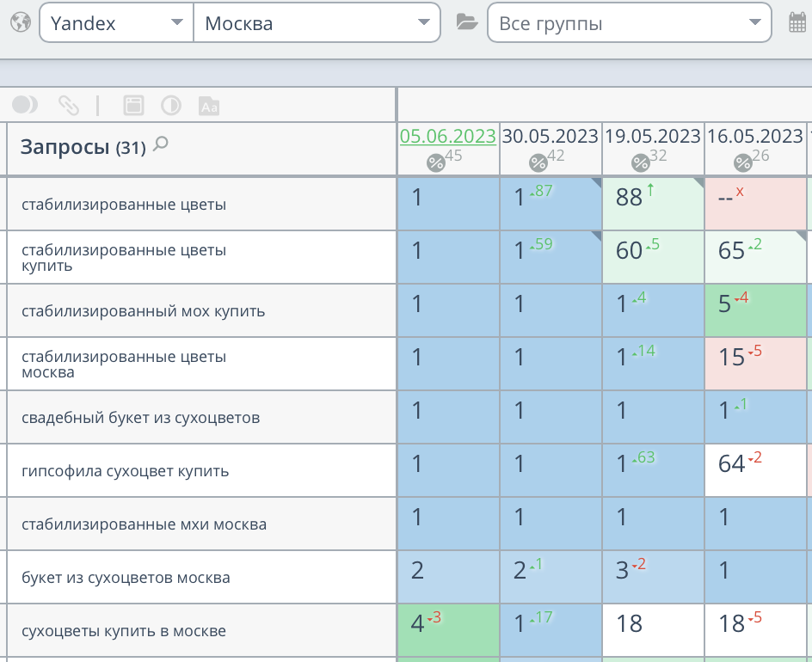Screen dimensions: 812x662
Task: Click the query гипсофила сухоцвет купить
Action: pos(125,471)
